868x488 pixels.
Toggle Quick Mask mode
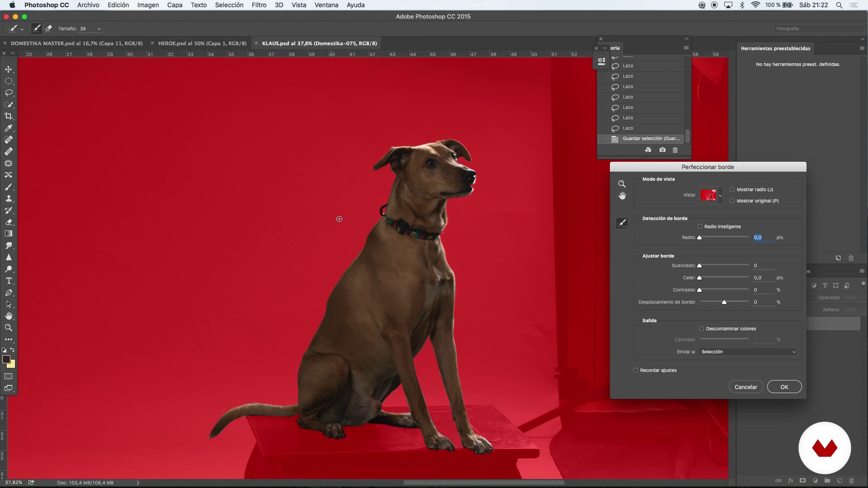(x=9, y=376)
